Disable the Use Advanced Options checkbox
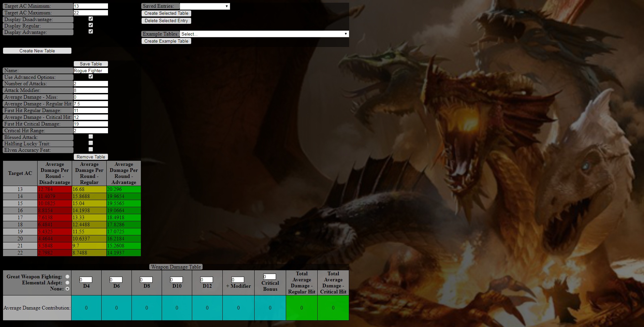The image size is (644, 327). click(91, 77)
